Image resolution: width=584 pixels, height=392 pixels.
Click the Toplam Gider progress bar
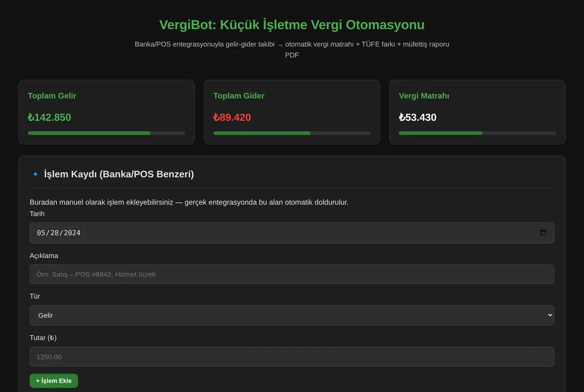[x=292, y=133]
